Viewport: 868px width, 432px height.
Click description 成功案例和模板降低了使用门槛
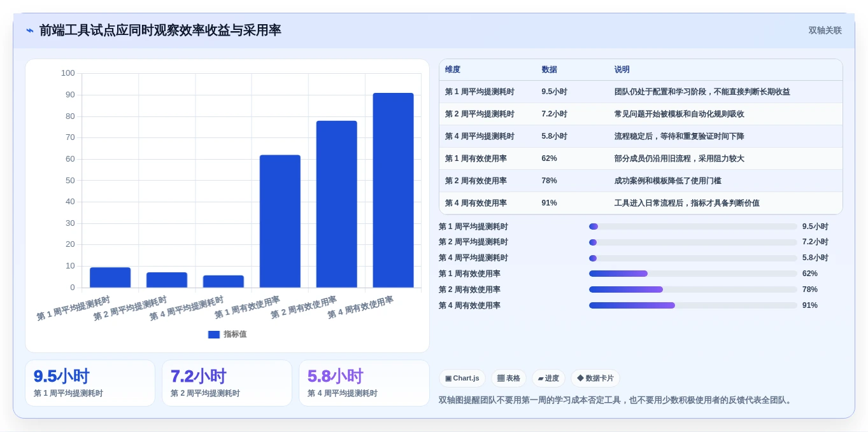click(667, 181)
